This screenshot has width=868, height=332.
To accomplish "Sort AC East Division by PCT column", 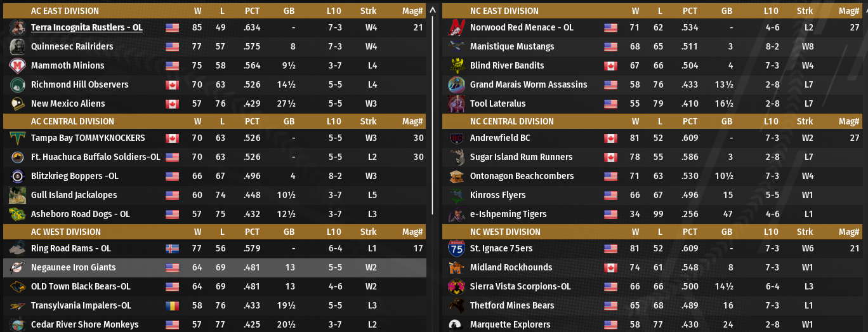I will pos(253,11).
